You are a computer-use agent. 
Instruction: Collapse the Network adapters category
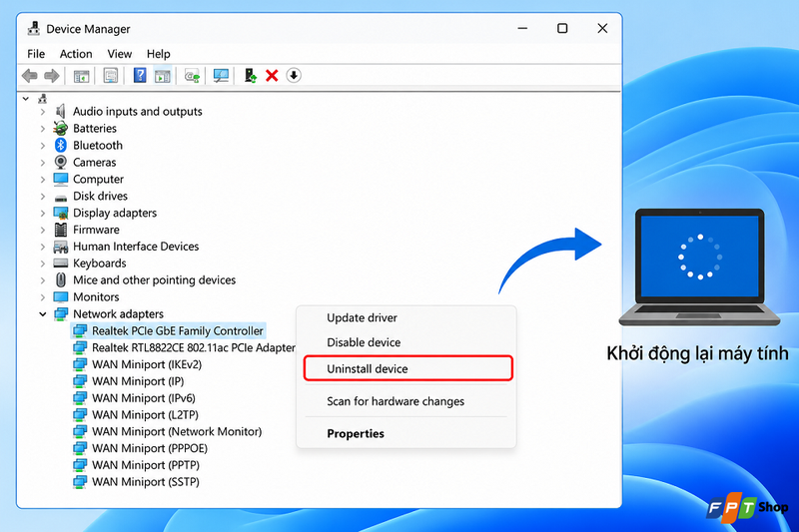pyautogui.click(x=43, y=314)
